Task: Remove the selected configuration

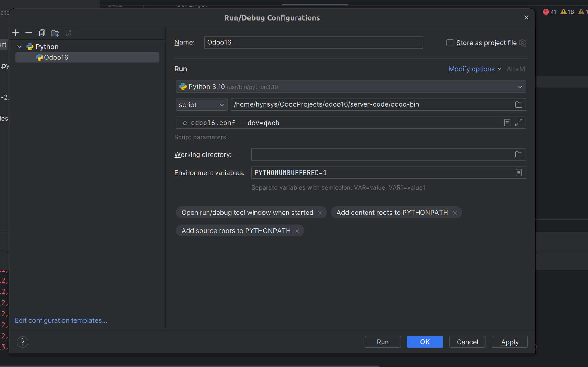Action: coord(29,33)
